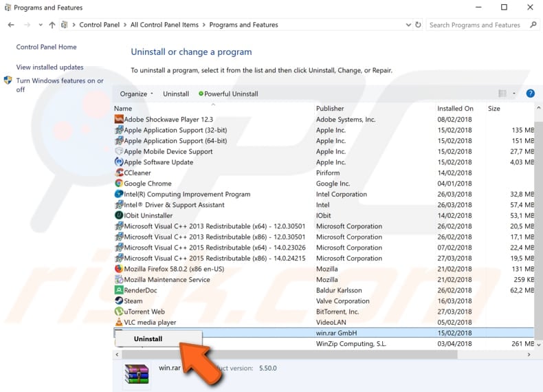This screenshot has height=392, width=543.
Task: Click the VLC media player cone icon
Action: tap(119, 322)
